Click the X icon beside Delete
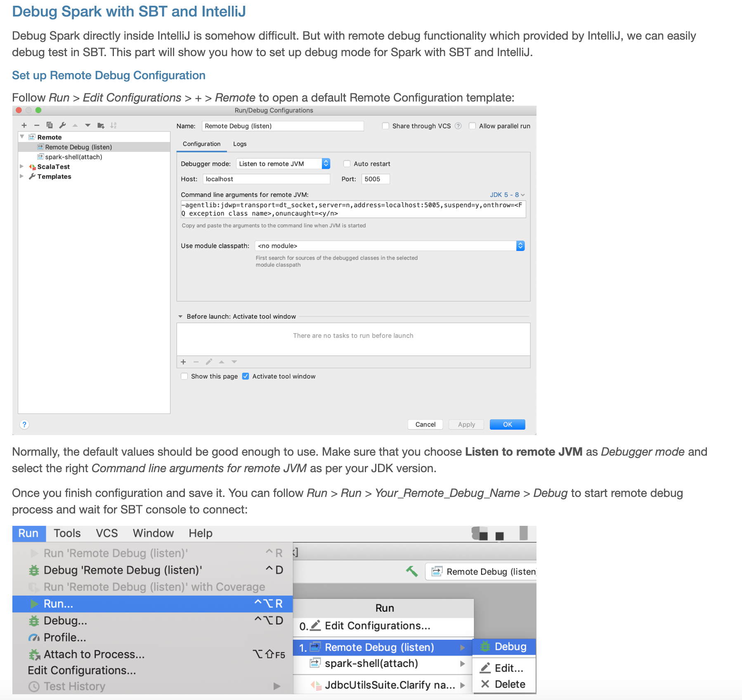 (485, 684)
